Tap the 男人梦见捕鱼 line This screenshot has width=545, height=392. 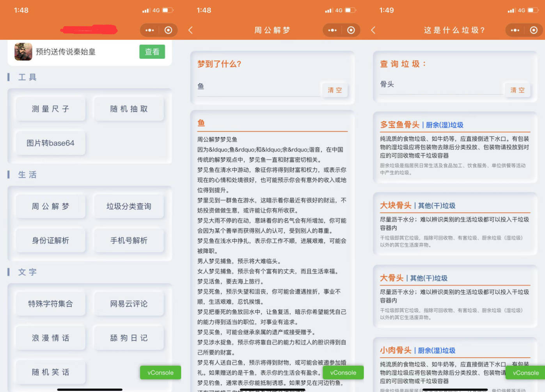click(x=239, y=261)
